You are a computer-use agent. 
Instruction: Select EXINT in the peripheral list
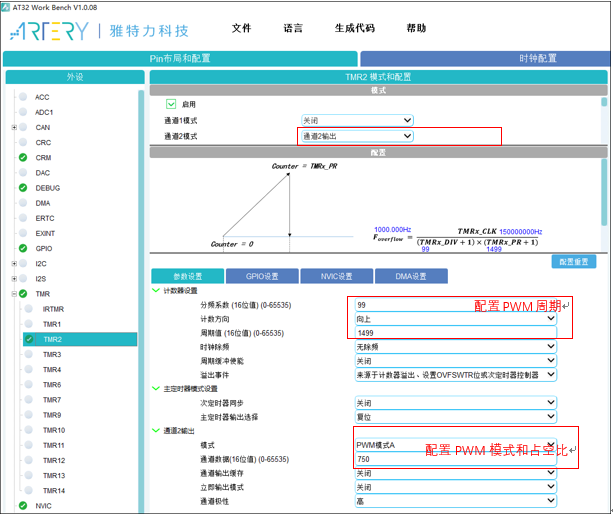click(45, 233)
